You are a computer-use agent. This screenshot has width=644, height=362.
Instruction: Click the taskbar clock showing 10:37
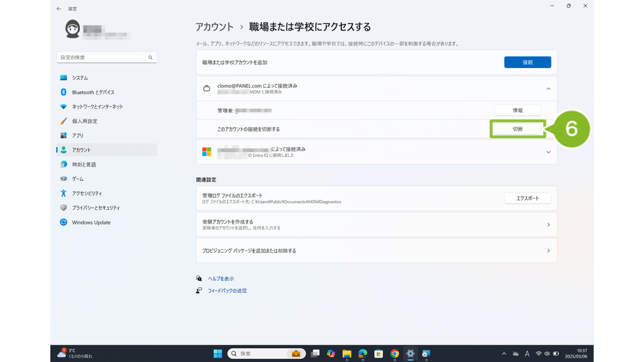tap(576, 353)
